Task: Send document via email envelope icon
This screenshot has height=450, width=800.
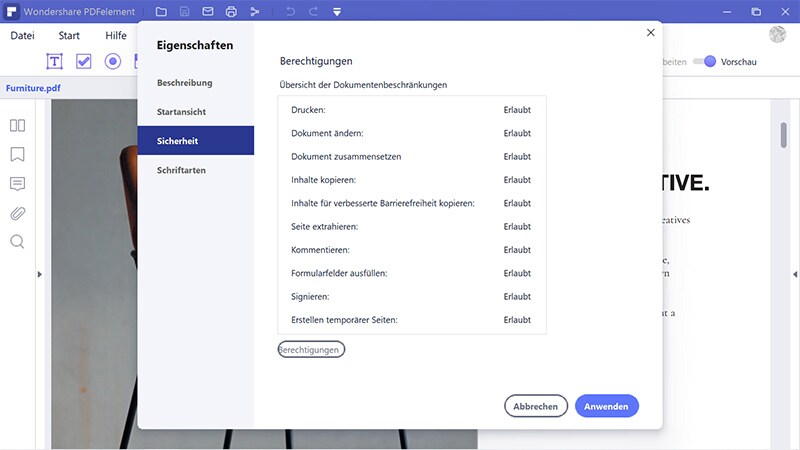Action: click(x=208, y=11)
